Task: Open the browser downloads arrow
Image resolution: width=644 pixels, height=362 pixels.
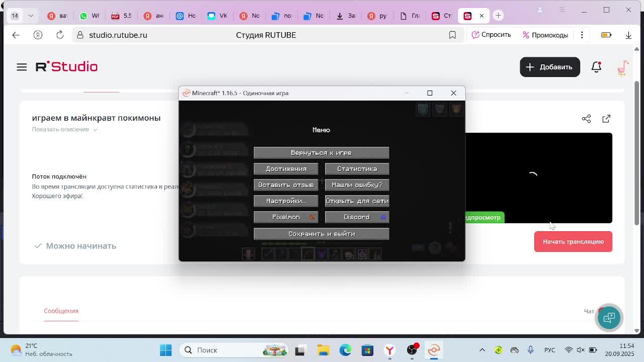Action: pyautogui.click(x=628, y=35)
